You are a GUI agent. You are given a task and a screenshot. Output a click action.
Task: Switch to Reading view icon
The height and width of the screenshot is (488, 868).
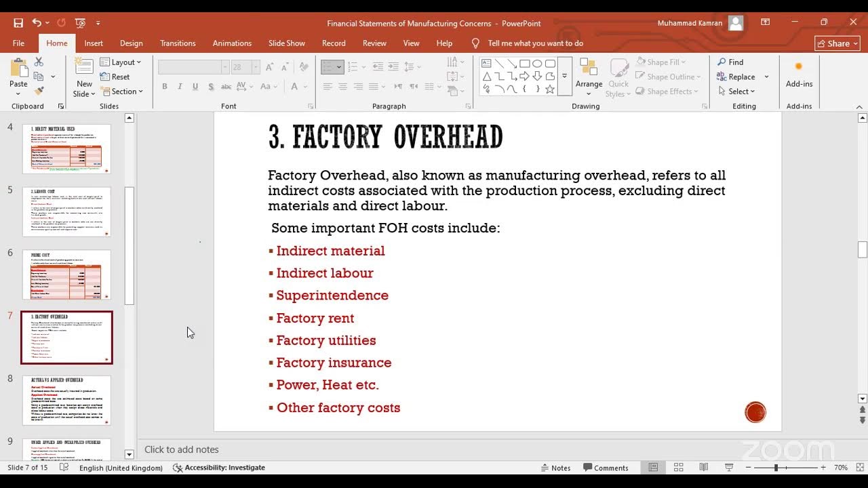point(704,468)
